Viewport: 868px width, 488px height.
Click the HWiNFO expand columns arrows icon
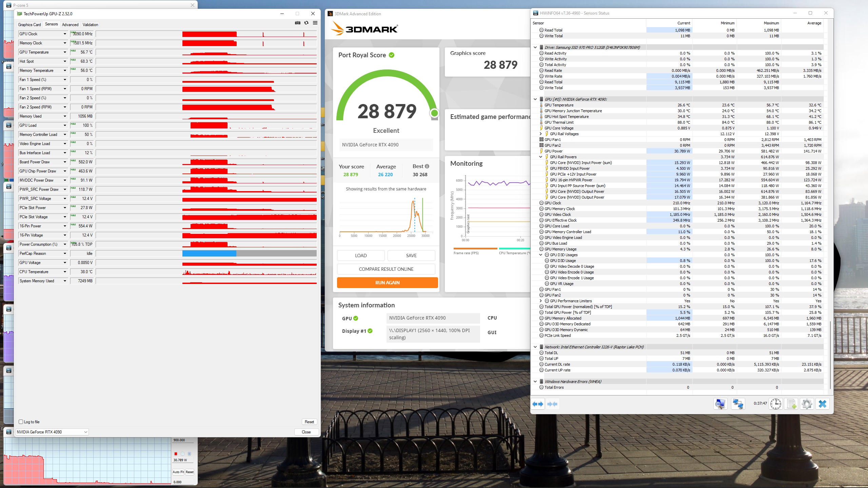(538, 404)
